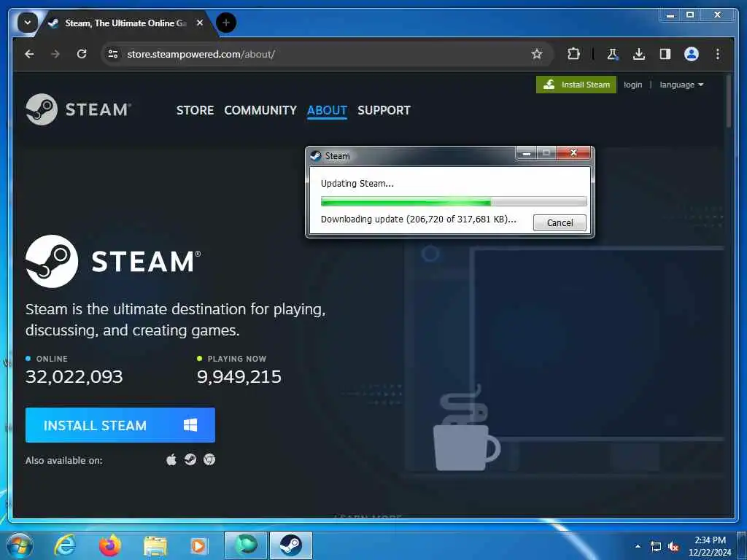Click the Apple macOS availability icon
The width and height of the screenshot is (747, 560).
click(171, 459)
